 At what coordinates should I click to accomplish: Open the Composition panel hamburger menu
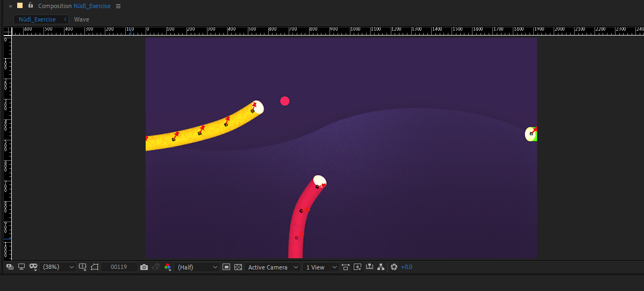tap(118, 6)
